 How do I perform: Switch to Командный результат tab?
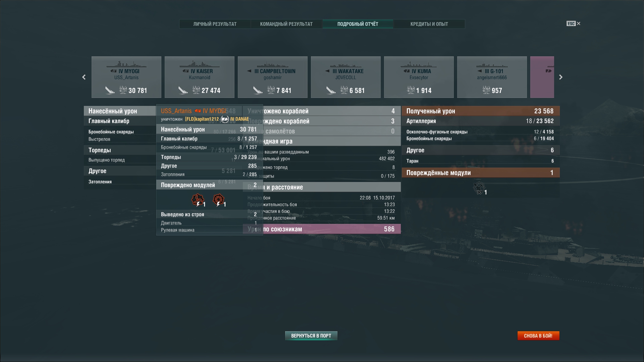(x=286, y=24)
